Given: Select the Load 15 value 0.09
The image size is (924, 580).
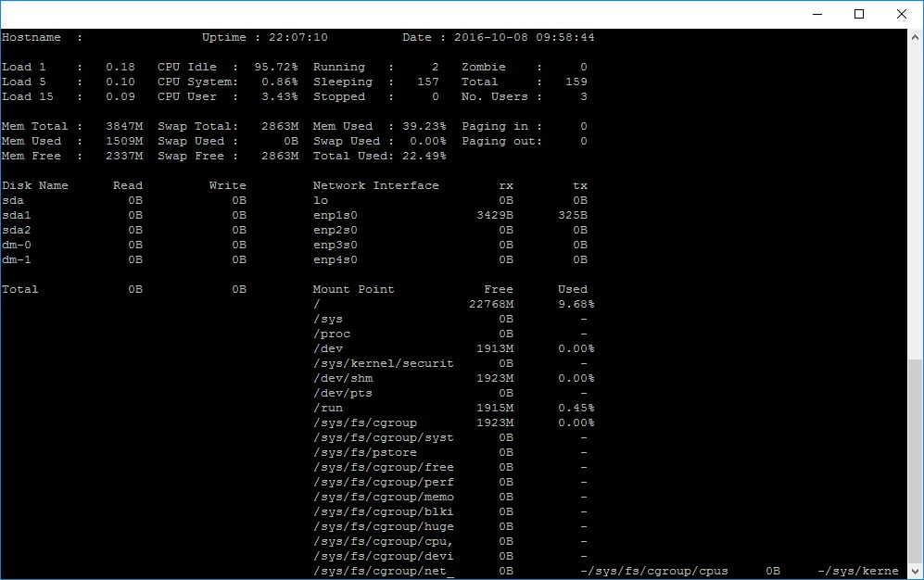Looking at the screenshot, I should click(x=120, y=96).
